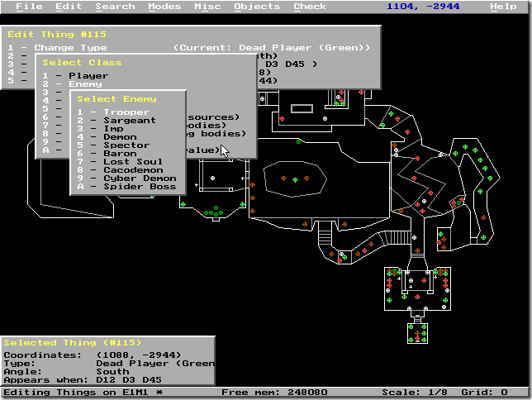Image resolution: width=532 pixels, height=400 pixels.
Task: Choose option 4 Demon in enemy list
Action: tap(119, 137)
